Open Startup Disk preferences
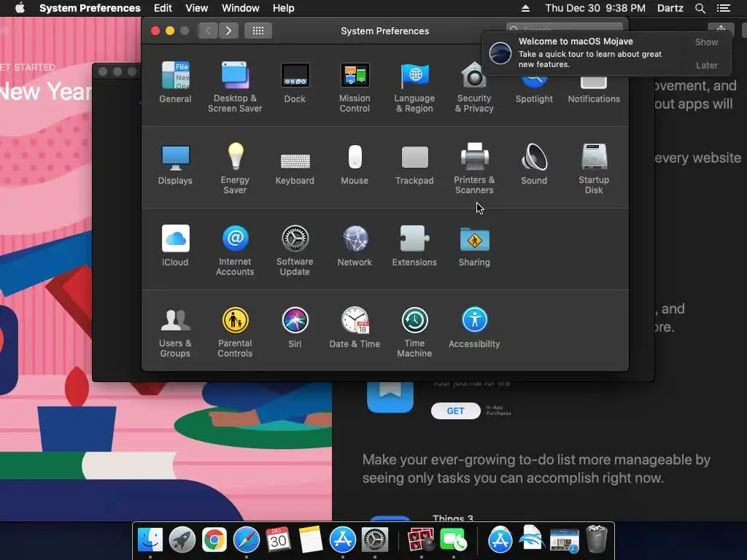Viewport: 747px width, 560px height. pos(594,168)
